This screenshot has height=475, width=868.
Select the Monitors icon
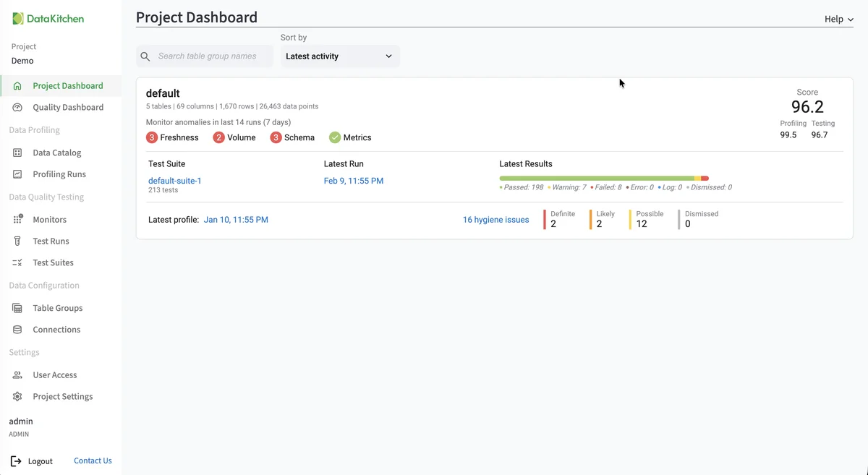(16, 218)
